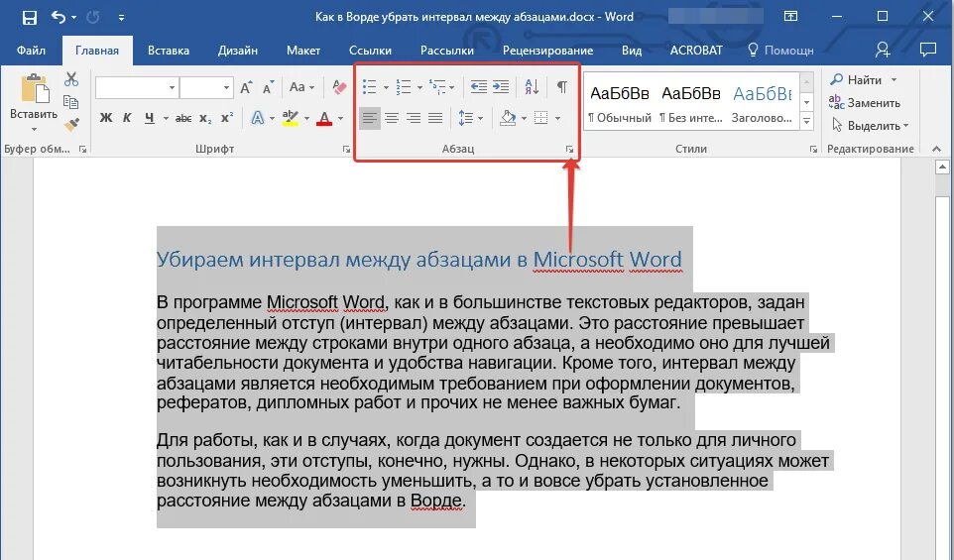The image size is (954, 560).
Task: Increase font size with the larger A
Action: 246,87
